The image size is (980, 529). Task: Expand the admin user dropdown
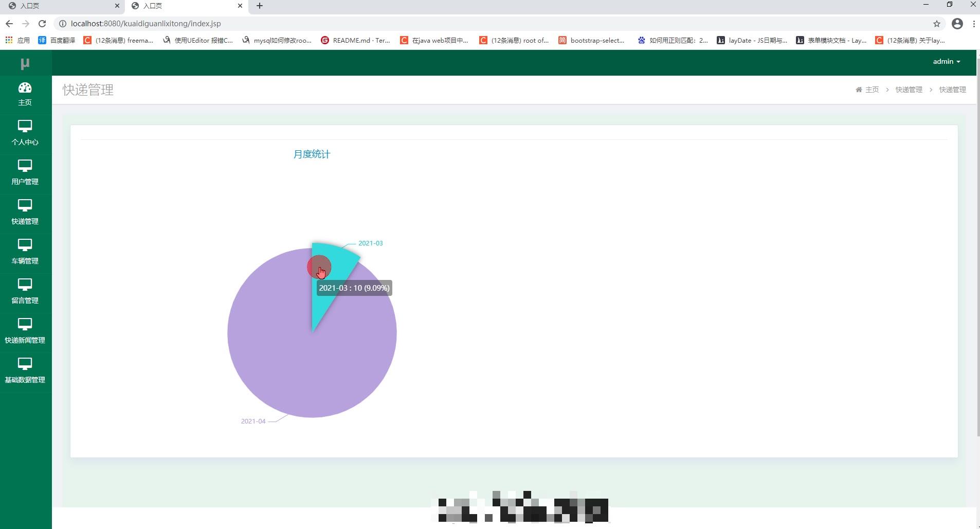(947, 61)
